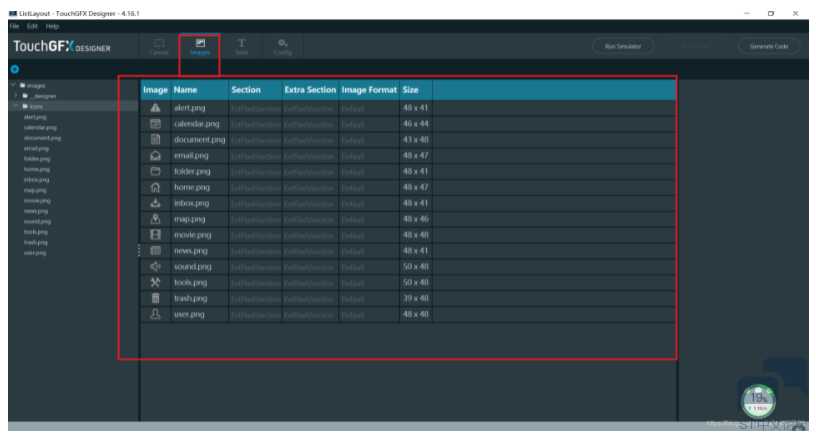This screenshot has width=816, height=440.
Task: Click the folder.png icon in image table
Action: coord(155,171)
